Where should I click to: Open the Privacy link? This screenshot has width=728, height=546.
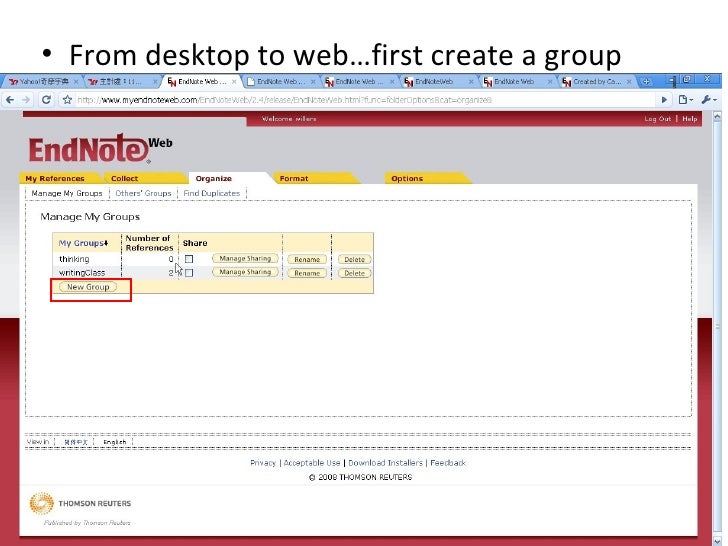click(x=263, y=463)
